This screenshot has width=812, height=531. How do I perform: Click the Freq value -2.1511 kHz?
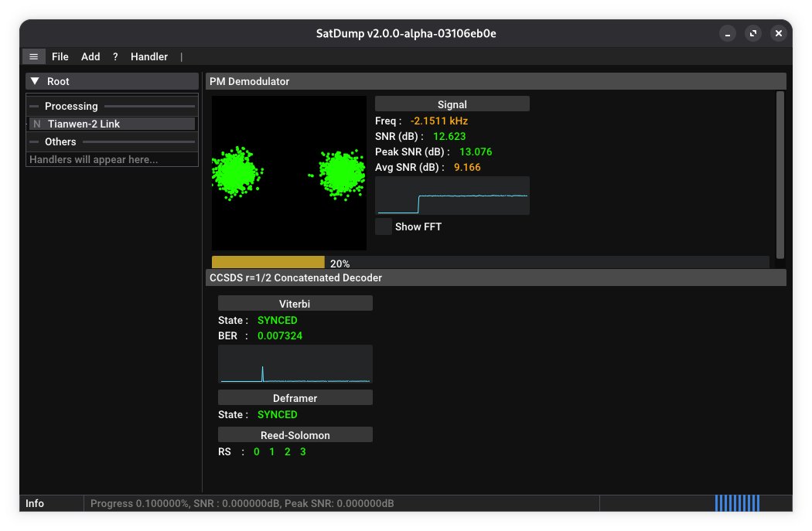pyautogui.click(x=439, y=121)
